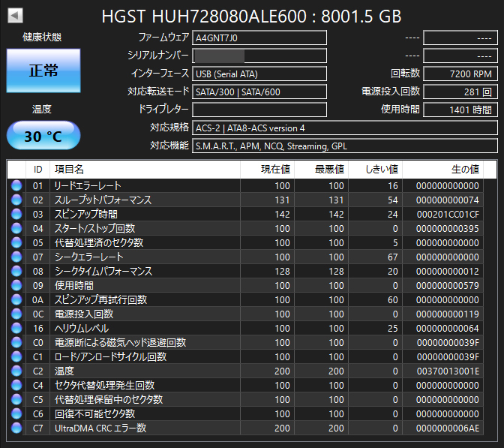Click the 対応転送モード field SATA/300 | SATA/600
Image resolution: width=504 pixels, height=448 pixels.
[x=259, y=92]
